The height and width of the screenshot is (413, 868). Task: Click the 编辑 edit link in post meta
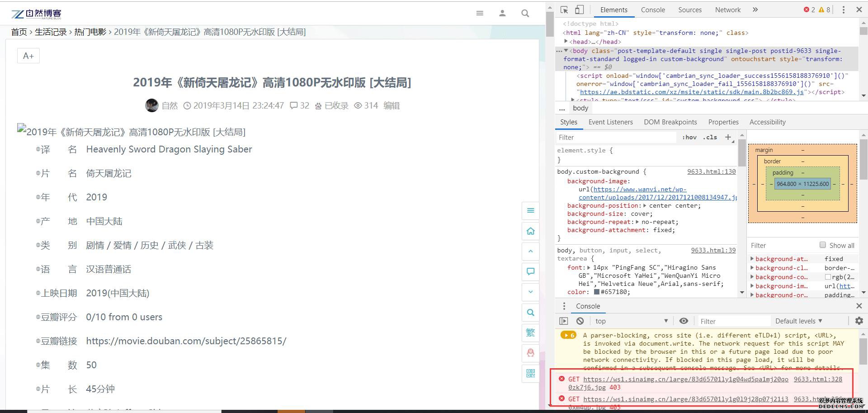pos(392,105)
